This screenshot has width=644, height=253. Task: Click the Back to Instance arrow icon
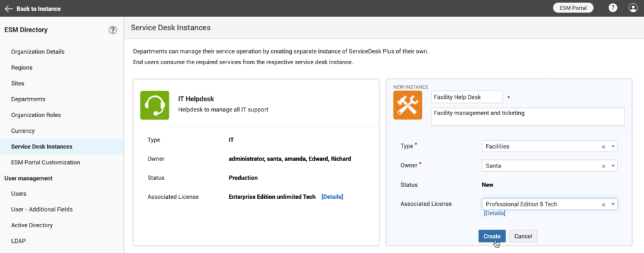(x=9, y=9)
